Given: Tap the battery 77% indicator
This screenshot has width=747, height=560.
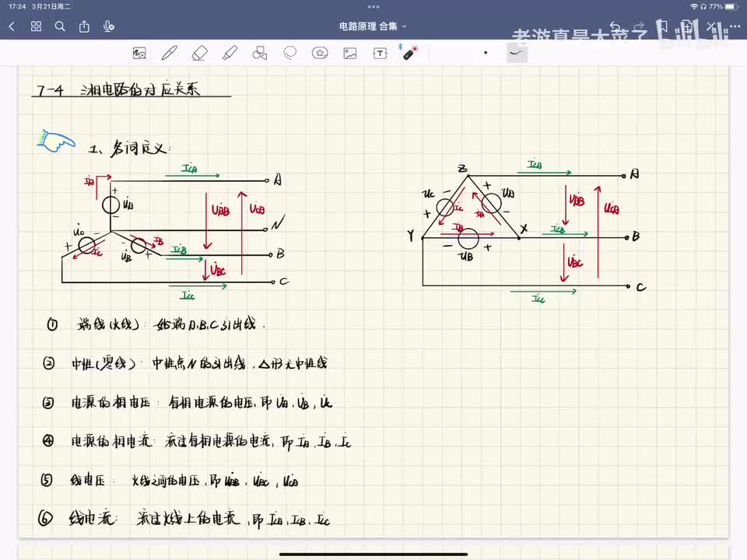Looking at the screenshot, I should coord(722,7).
